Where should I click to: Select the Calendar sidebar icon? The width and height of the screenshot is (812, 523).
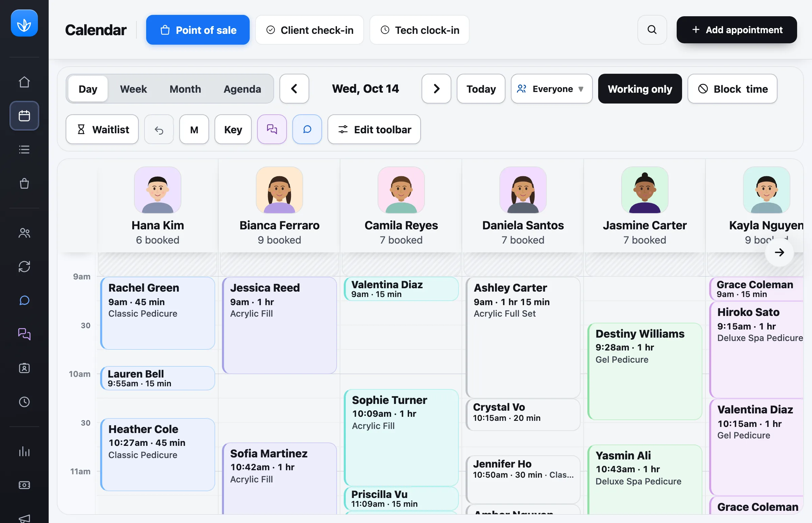coord(24,116)
